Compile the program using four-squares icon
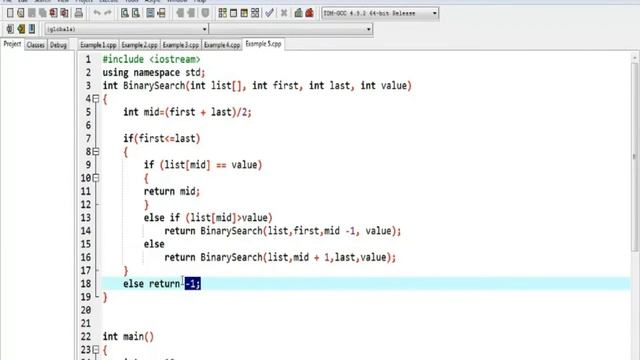Screen dimensions: 640x360 click(222, 13)
